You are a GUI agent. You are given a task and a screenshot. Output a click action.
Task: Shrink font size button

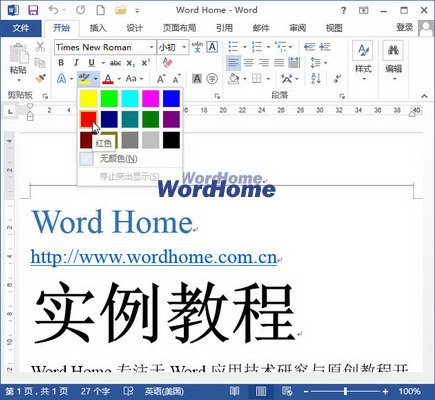(176, 79)
